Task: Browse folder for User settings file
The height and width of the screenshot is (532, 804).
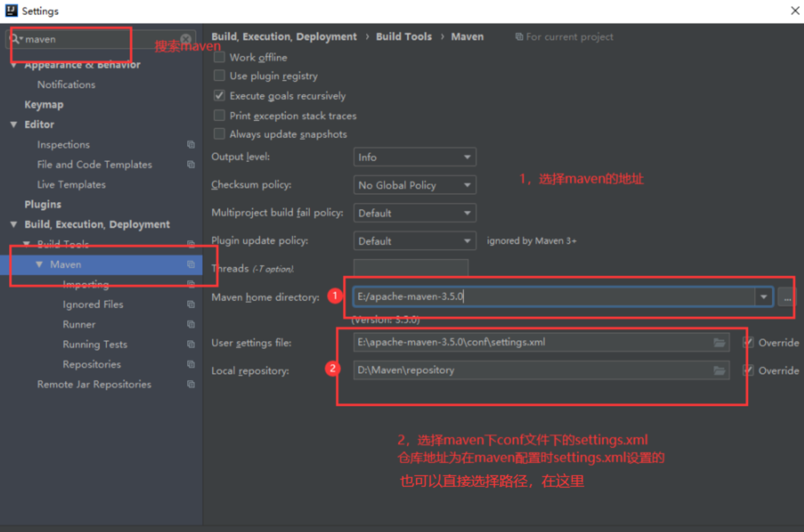Action: point(719,342)
